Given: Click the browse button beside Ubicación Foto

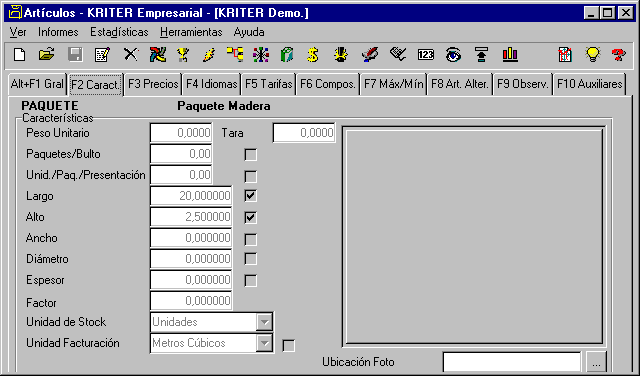Looking at the screenshot, I should (596, 362).
